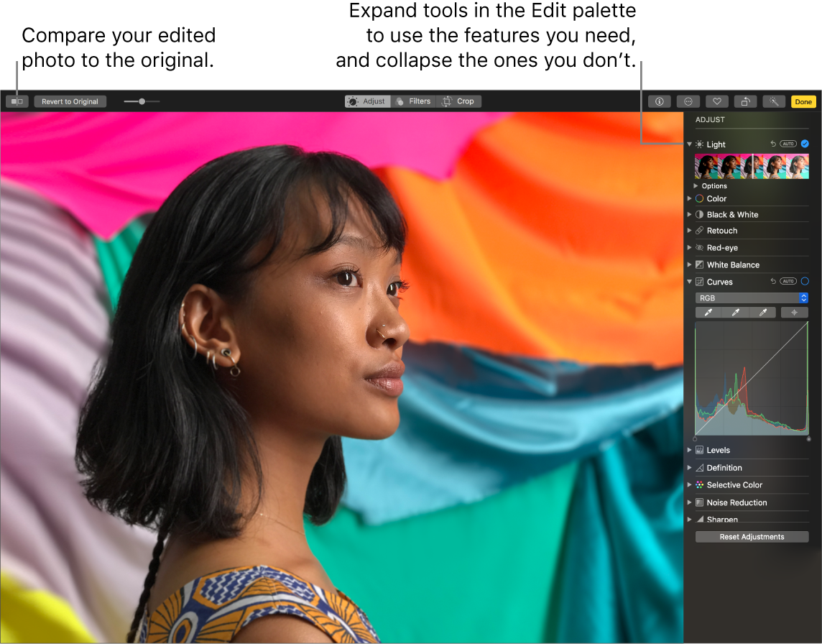This screenshot has height=644, width=822.
Task: Click the extensions ellipsis icon in the toolbar
Action: [x=688, y=101]
